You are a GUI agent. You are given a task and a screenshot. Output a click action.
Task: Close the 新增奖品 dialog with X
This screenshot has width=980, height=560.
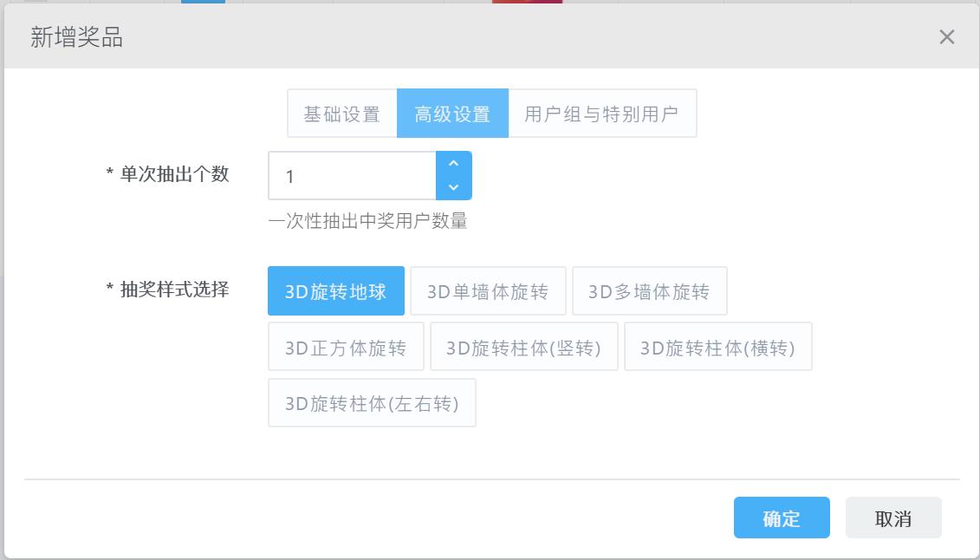tap(946, 37)
